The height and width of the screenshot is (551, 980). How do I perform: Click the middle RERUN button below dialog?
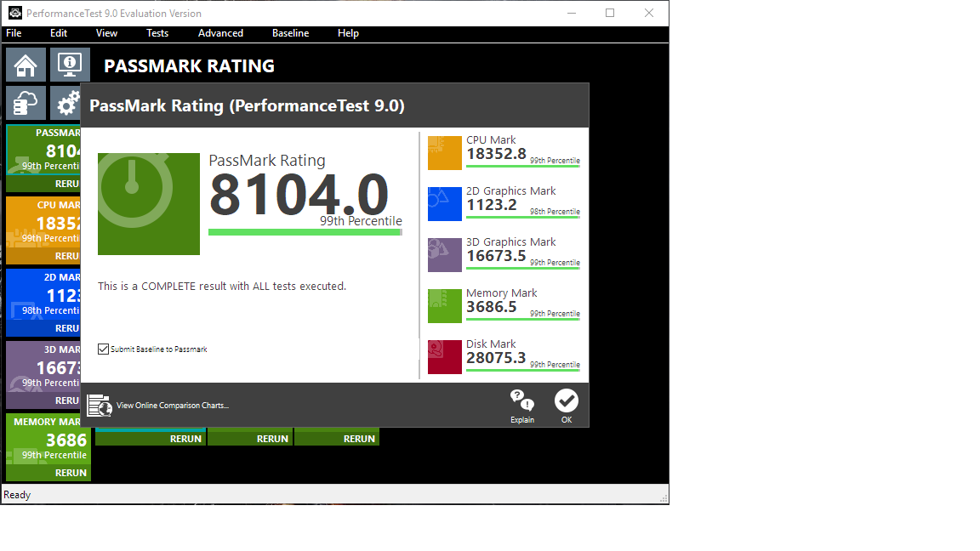point(250,439)
